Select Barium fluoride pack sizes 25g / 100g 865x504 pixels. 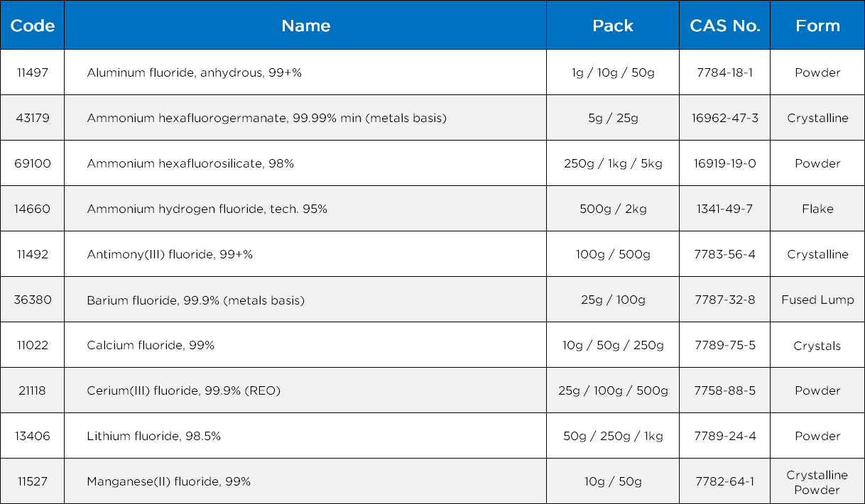(x=613, y=300)
